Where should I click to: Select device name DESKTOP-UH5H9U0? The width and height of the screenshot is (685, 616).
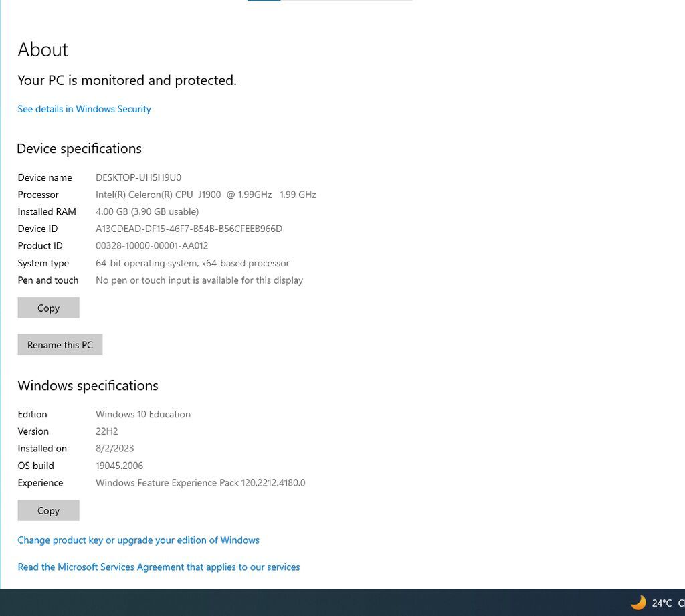tap(138, 177)
